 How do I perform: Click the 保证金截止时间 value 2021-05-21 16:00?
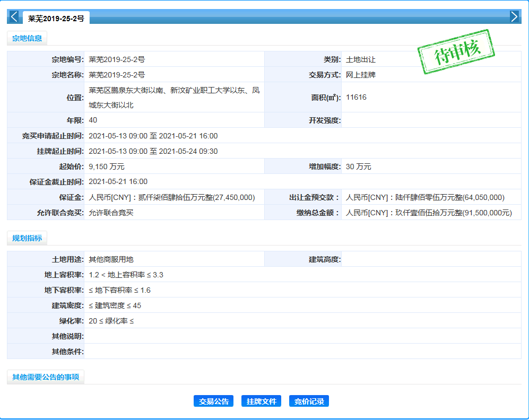coord(118,182)
